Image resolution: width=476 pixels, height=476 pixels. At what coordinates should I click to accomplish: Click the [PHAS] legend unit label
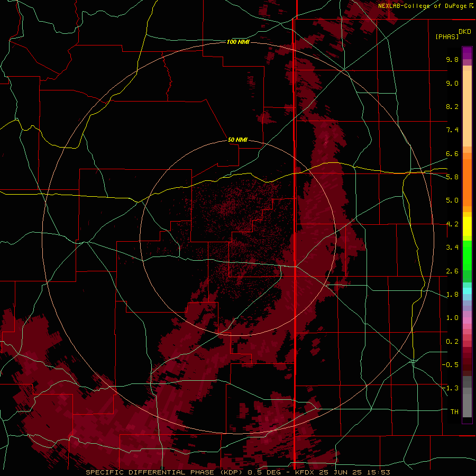point(447,36)
